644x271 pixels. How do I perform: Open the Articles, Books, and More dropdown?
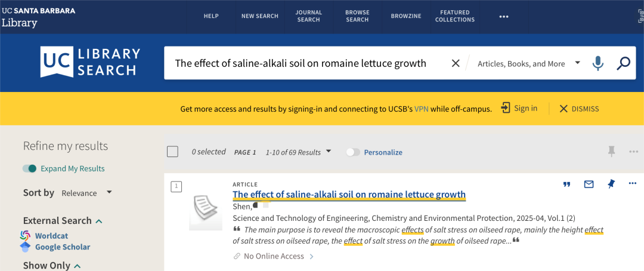click(x=529, y=63)
